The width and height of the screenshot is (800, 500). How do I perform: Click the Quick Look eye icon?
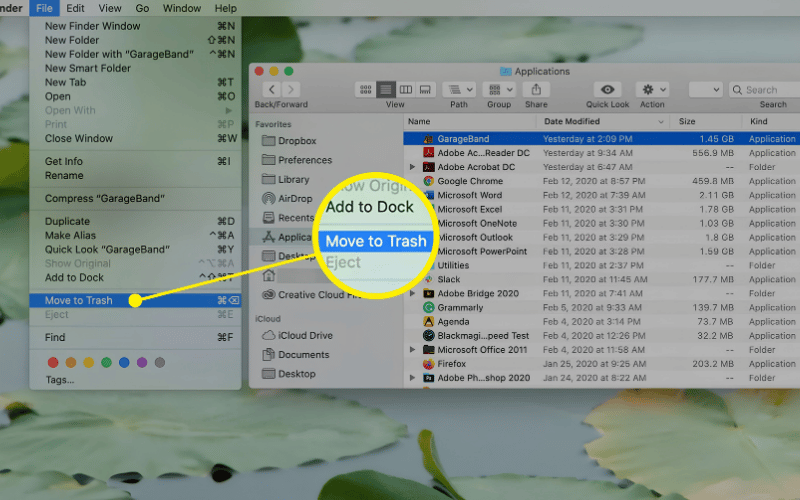607,90
